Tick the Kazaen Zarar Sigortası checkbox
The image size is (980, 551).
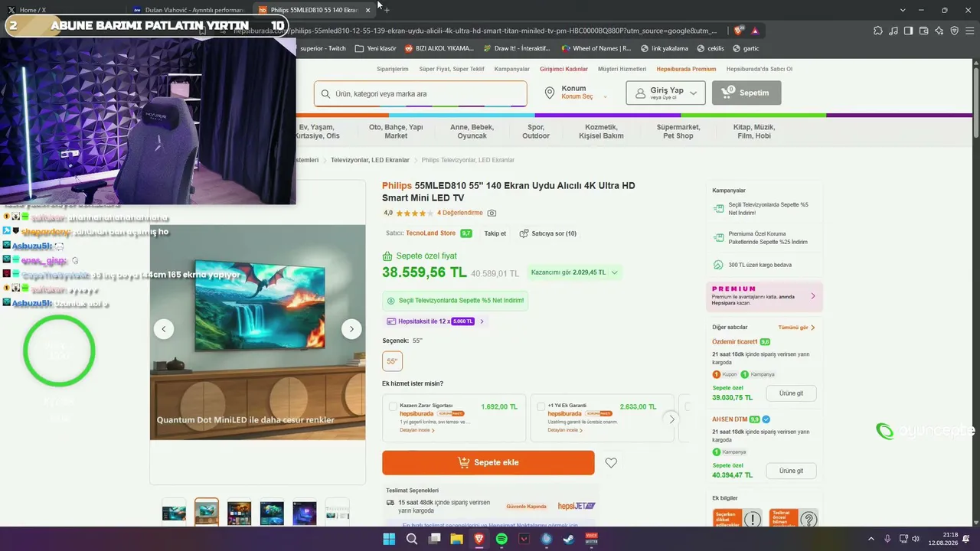click(x=393, y=406)
